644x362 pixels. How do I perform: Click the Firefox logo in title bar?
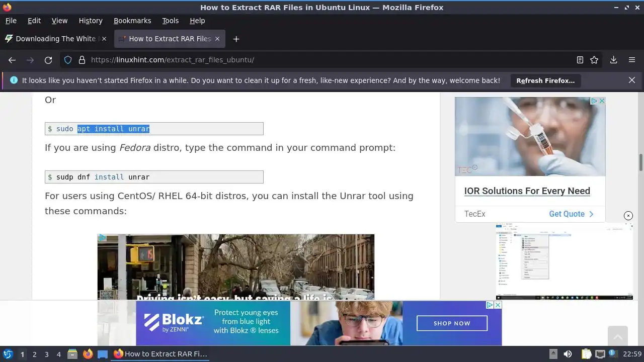(x=7, y=7)
